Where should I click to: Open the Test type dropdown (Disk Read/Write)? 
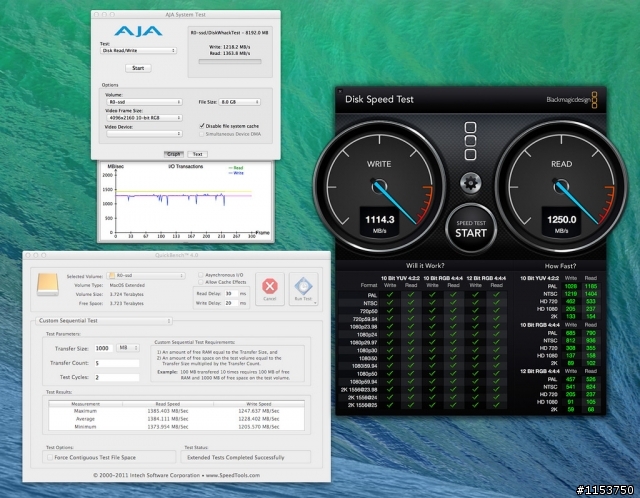(138, 51)
